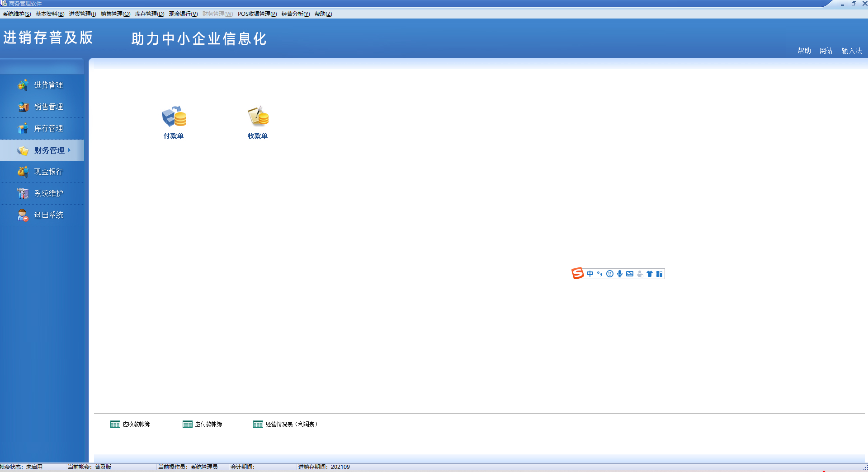Click the 应收款帐簿 table icon
The width and height of the screenshot is (868, 472).
[x=115, y=424]
